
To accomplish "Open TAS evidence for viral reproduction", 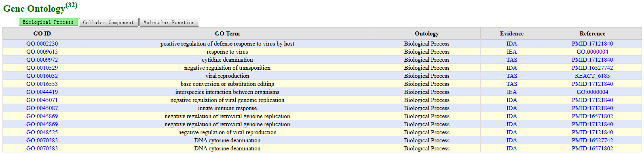I will point(511,76).
